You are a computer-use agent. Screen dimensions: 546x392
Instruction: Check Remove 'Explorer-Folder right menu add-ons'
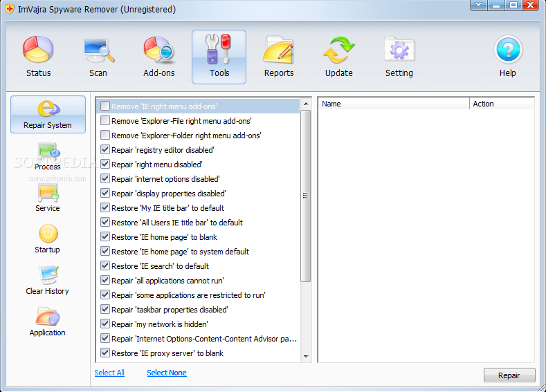point(104,135)
